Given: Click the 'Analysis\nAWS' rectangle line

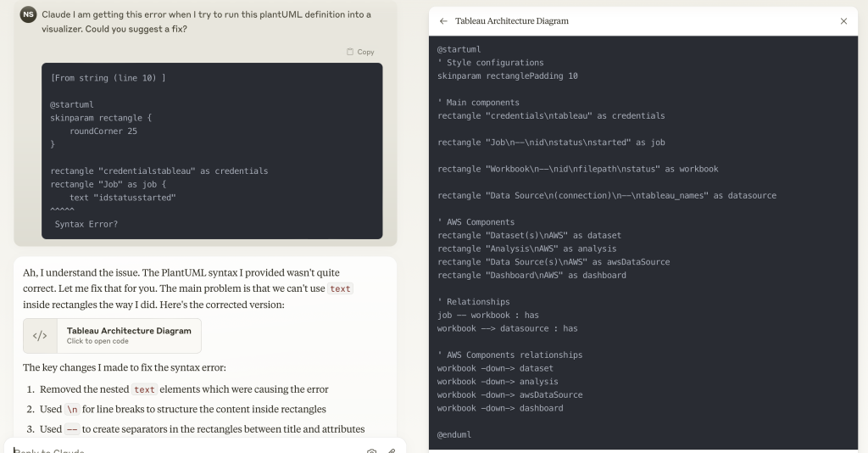Looking at the screenshot, I should pos(527,249).
